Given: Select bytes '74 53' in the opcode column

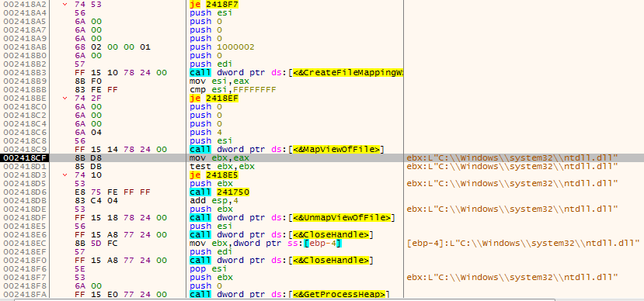Looking at the screenshot, I should point(89,4).
